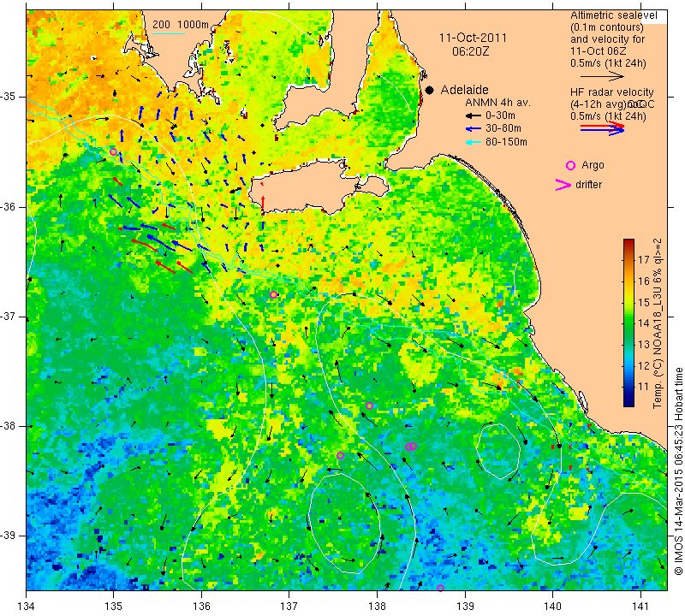Click the magenta Argo circle in the legend
Image resolution: width=685 pixels, height=616 pixels.
pos(570,165)
